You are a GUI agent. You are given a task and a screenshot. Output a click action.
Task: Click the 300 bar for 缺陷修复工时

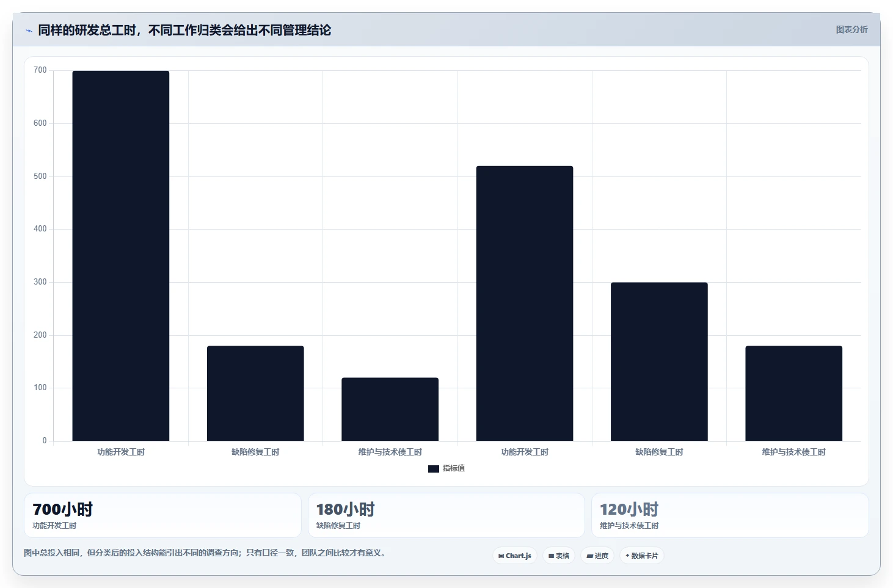(659, 361)
